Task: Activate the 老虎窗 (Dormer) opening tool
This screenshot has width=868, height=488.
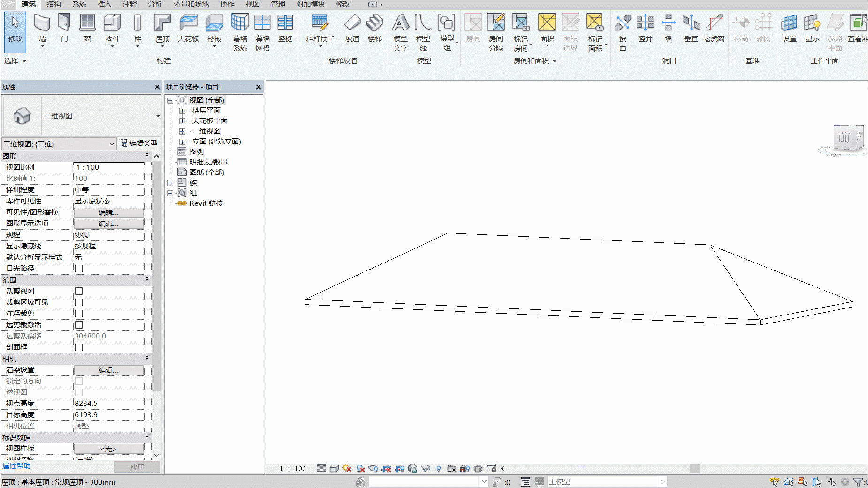Action: (714, 29)
